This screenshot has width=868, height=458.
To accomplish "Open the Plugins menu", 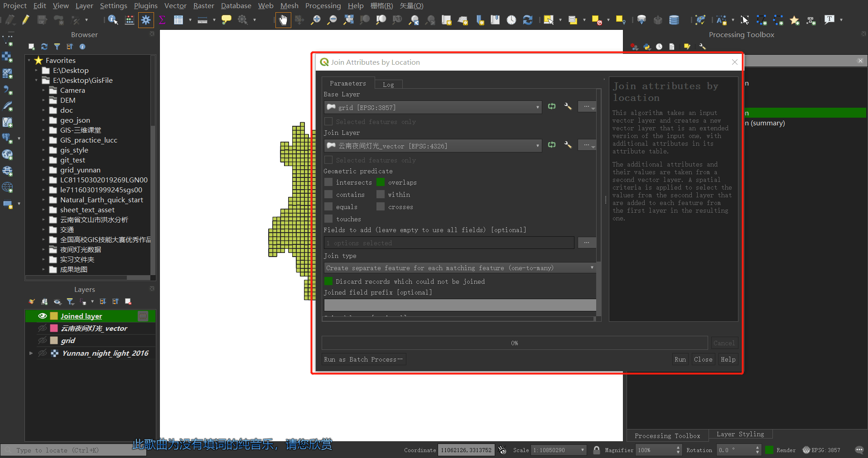I will tap(146, 6).
